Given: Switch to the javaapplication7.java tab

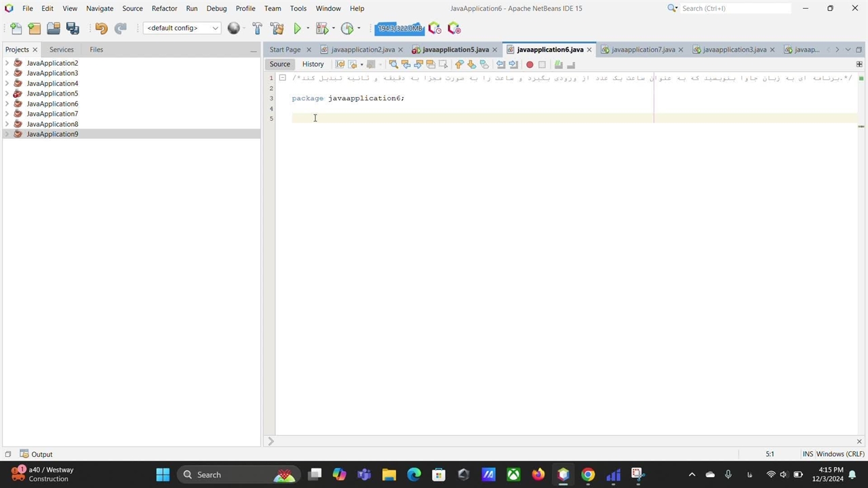Looking at the screenshot, I should pyautogui.click(x=642, y=49).
